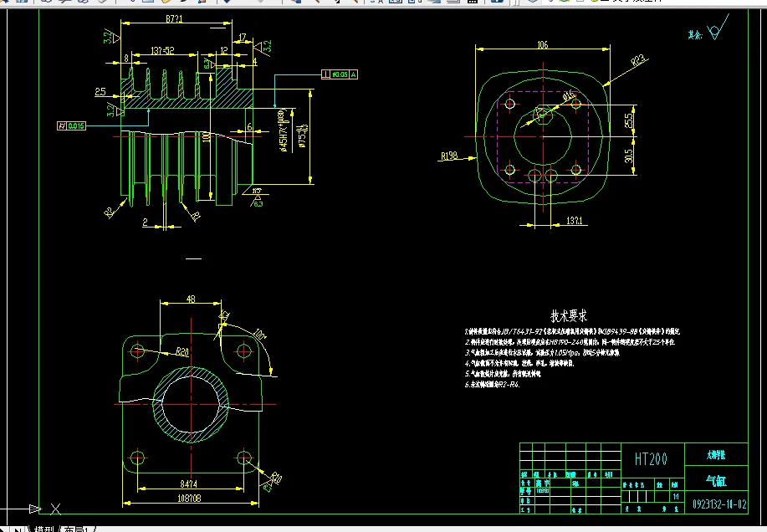Select the 12 dimension in section view
767x532 pixels.
pos(224,50)
